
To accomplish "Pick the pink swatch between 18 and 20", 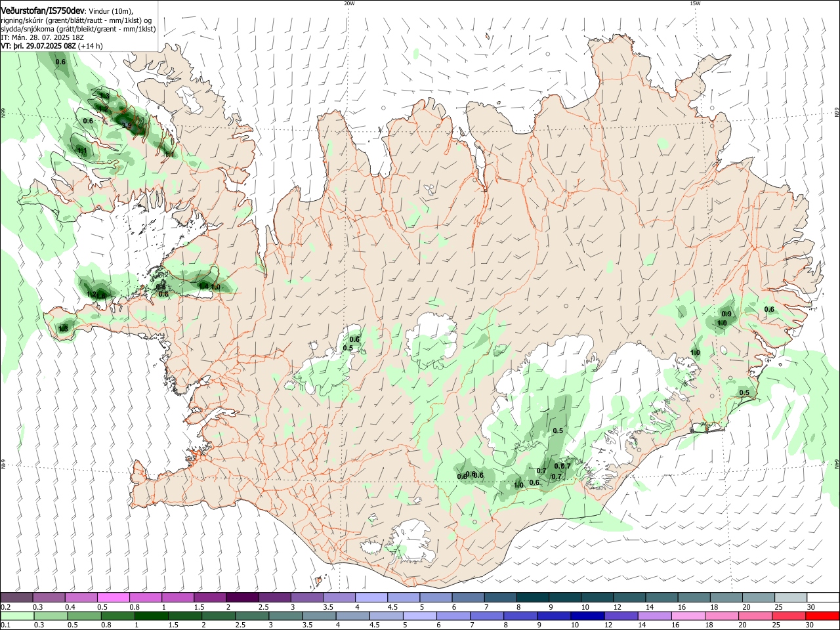I will tap(722, 616).
